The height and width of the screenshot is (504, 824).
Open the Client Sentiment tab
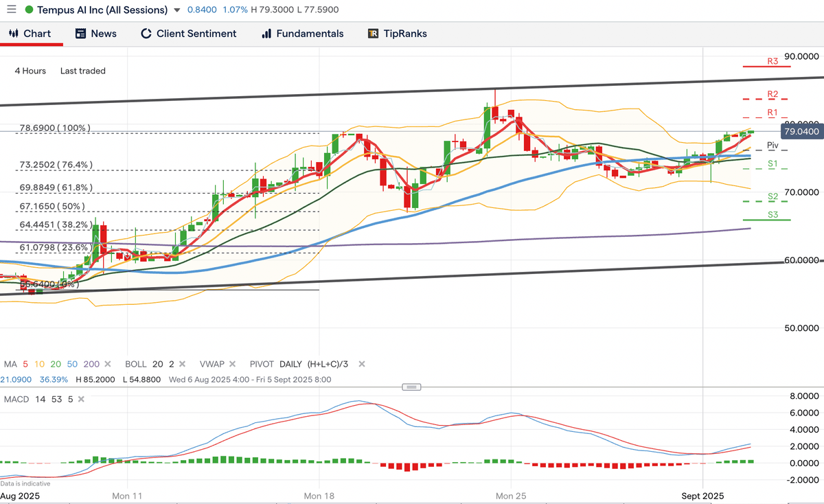(188, 34)
